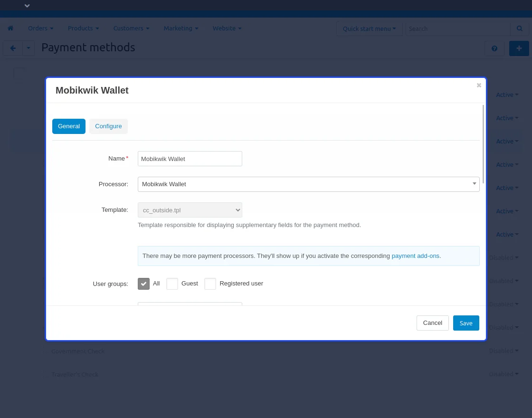This screenshot has width=532, height=418.
Task: Click the Payment methods page title
Action: (x=88, y=47)
